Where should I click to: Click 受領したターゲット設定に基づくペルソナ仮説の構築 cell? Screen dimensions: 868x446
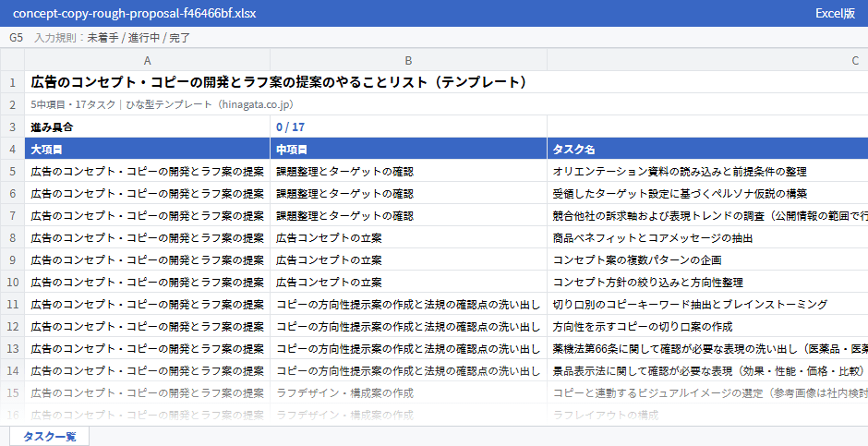pos(707,193)
